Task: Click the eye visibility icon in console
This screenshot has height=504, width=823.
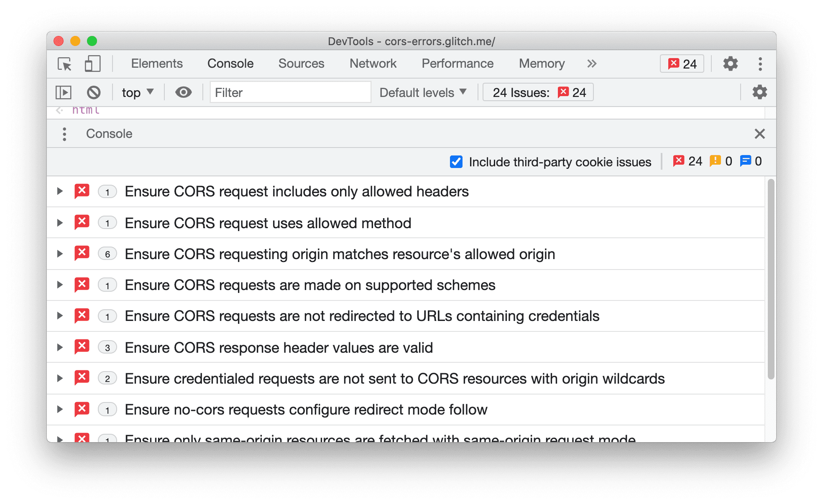Action: [182, 92]
